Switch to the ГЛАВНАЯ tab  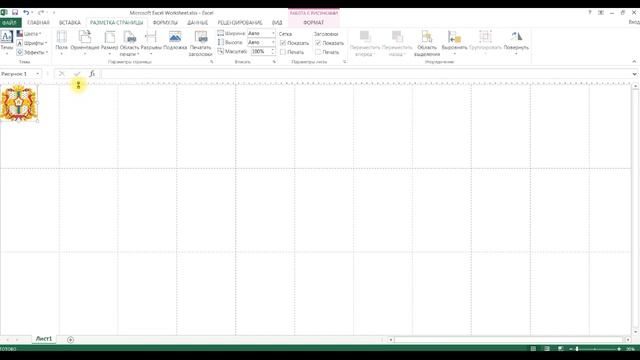38,22
